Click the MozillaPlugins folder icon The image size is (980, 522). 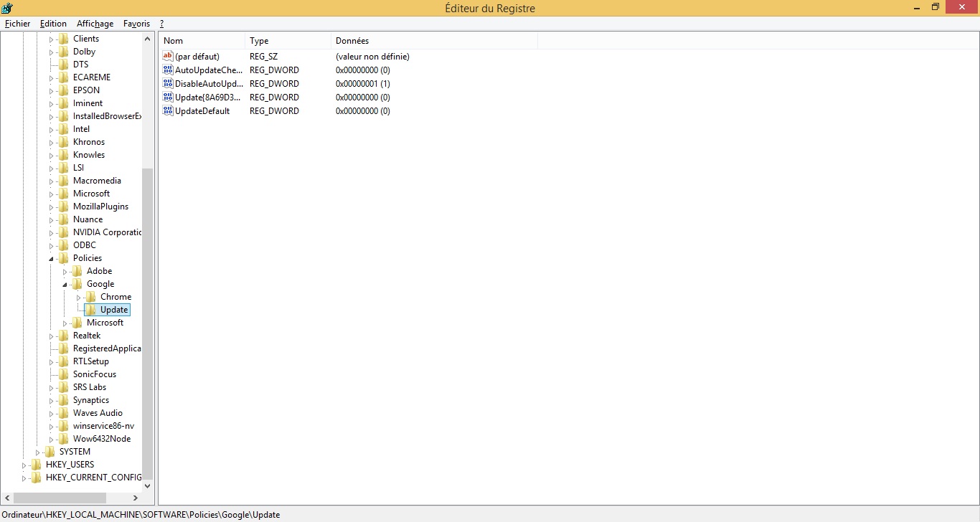coord(63,207)
